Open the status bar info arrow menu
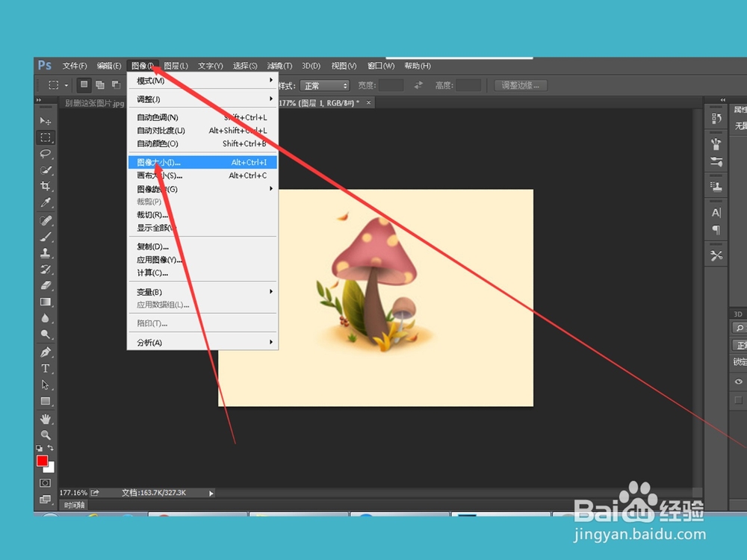The width and height of the screenshot is (747, 560). tap(211, 494)
